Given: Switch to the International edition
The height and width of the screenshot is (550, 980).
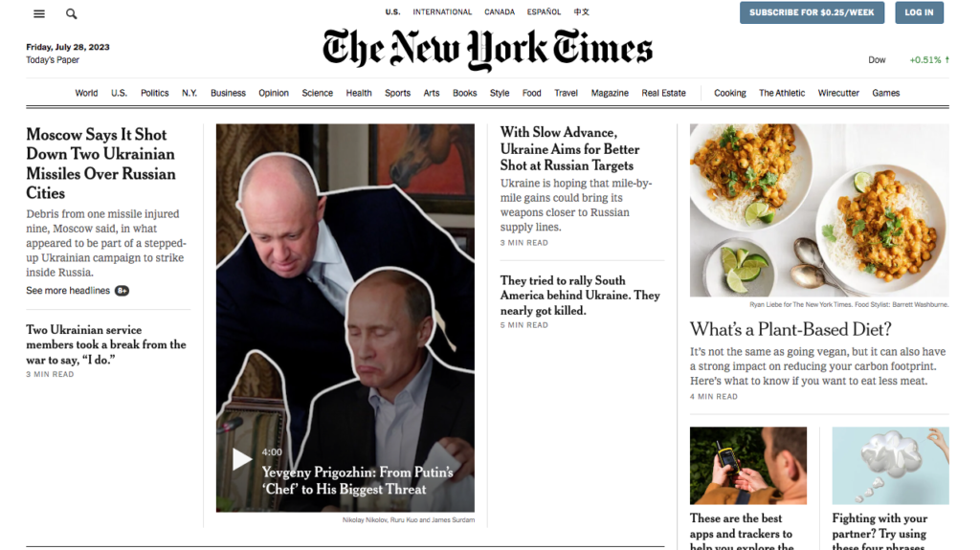Looking at the screenshot, I should coord(442,11).
